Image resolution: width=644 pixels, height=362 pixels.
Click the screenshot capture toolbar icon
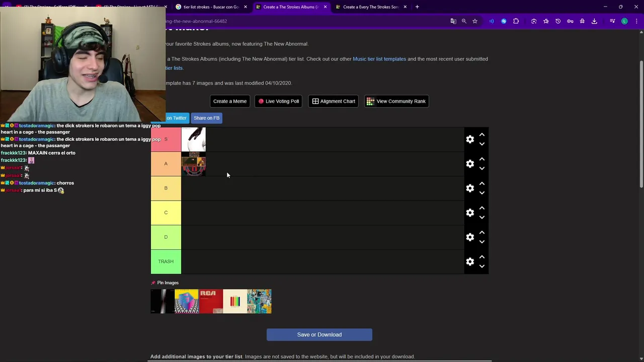(x=534, y=21)
